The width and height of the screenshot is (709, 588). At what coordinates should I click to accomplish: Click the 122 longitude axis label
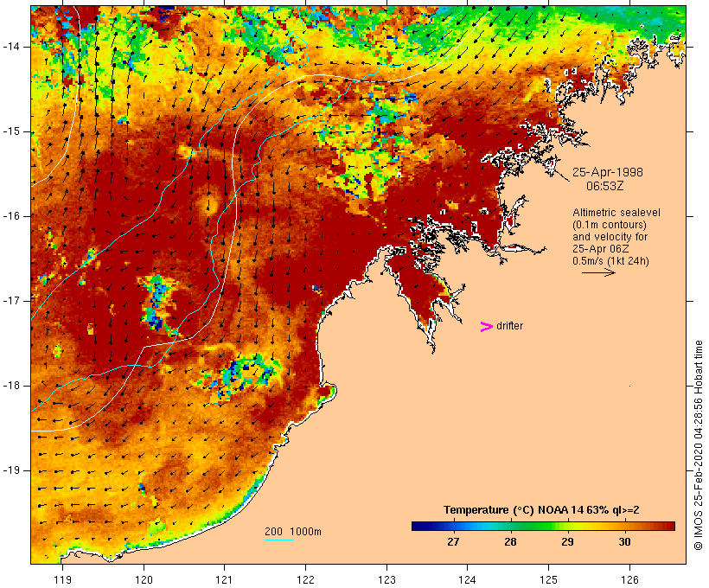point(306,579)
